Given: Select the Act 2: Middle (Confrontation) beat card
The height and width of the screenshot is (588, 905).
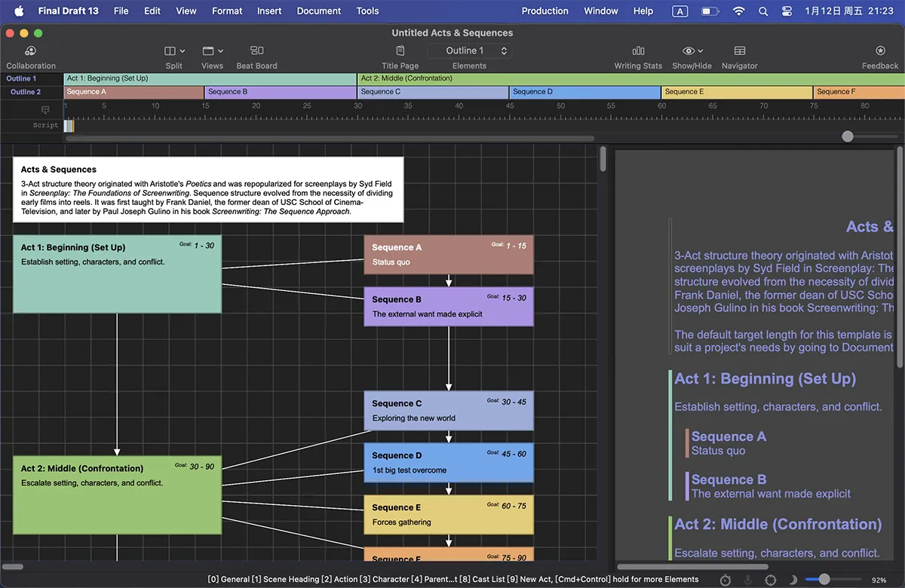Looking at the screenshot, I should (x=117, y=494).
